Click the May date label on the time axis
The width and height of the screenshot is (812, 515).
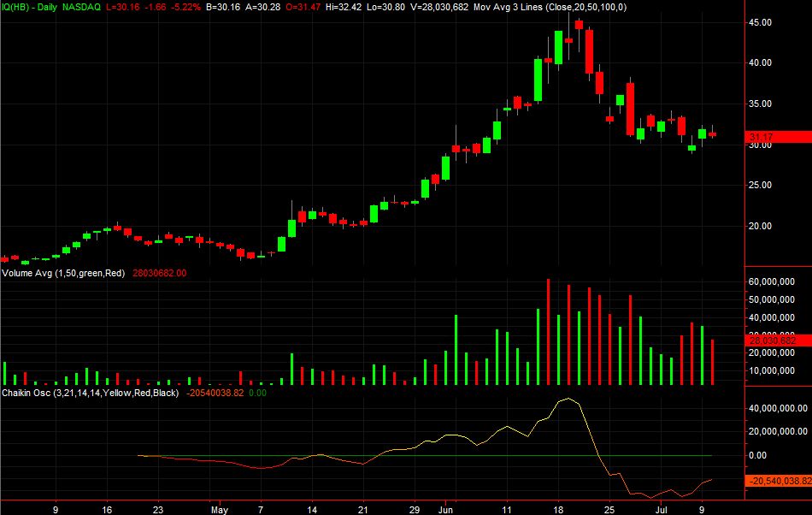pyautogui.click(x=220, y=510)
